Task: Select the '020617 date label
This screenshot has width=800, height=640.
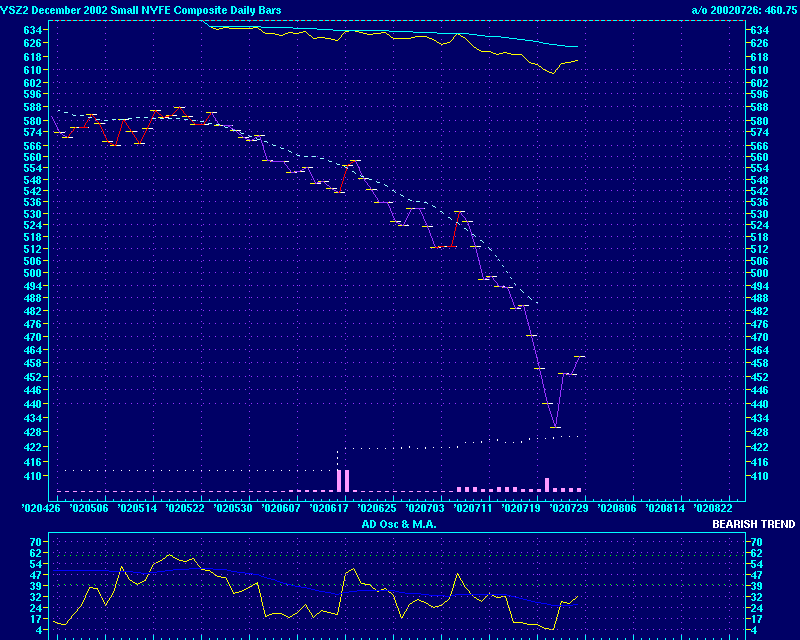Action: pos(327,508)
